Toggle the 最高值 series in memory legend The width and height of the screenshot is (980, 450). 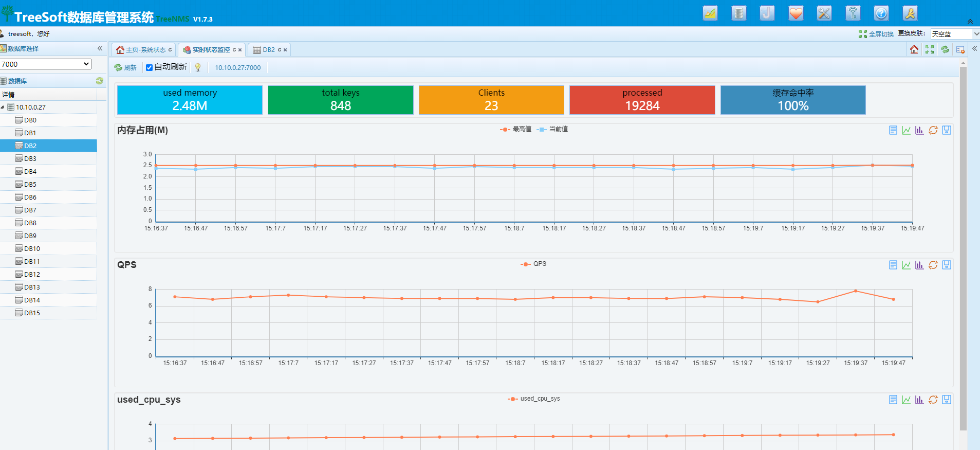[x=515, y=129]
